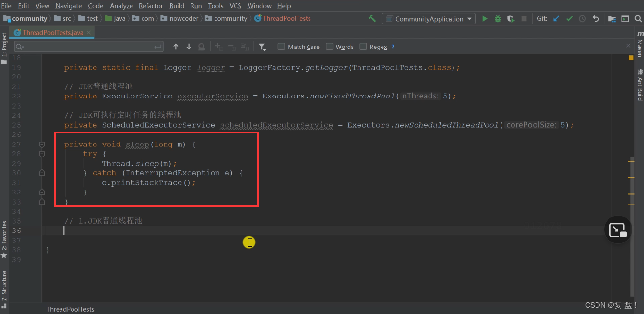This screenshot has height=314, width=644.
Task: Open the Maven tool window tab
Action: click(x=640, y=44)
